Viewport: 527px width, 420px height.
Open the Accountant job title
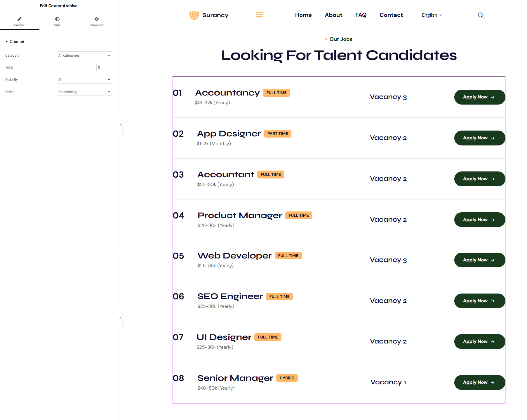click(226, 175)
